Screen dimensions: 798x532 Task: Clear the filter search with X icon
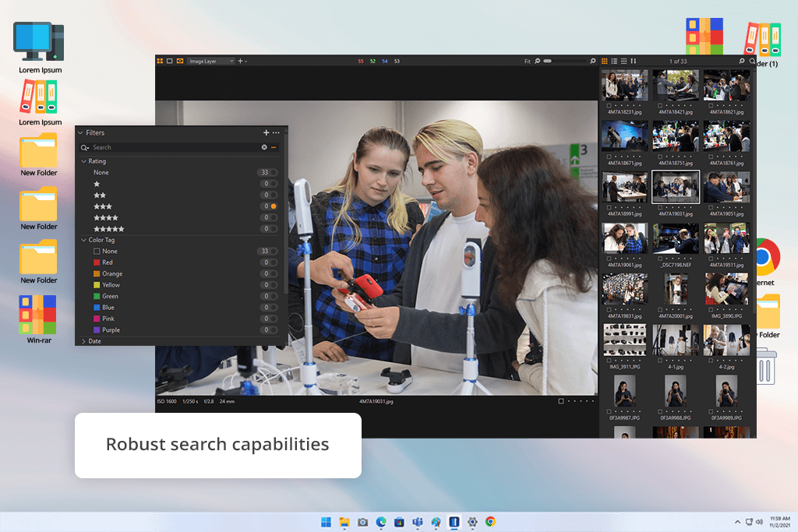click(x=264, y=147)
